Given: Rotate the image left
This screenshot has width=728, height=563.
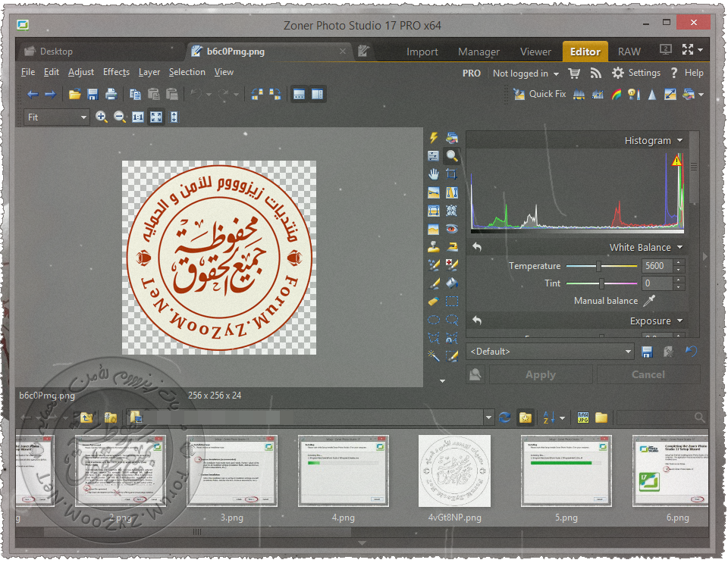Looking at the screenshot, I should coord(257,95).
